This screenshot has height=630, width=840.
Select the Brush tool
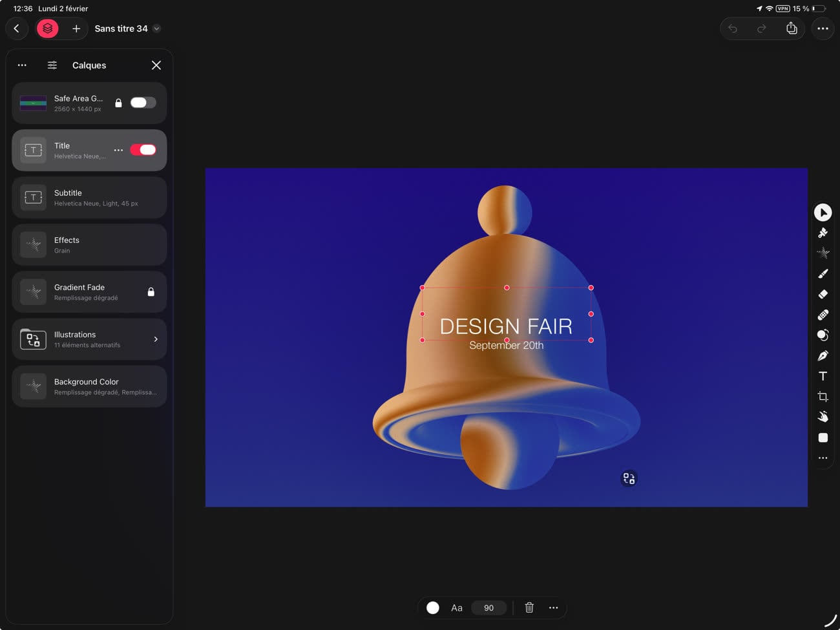coord(823,273)
